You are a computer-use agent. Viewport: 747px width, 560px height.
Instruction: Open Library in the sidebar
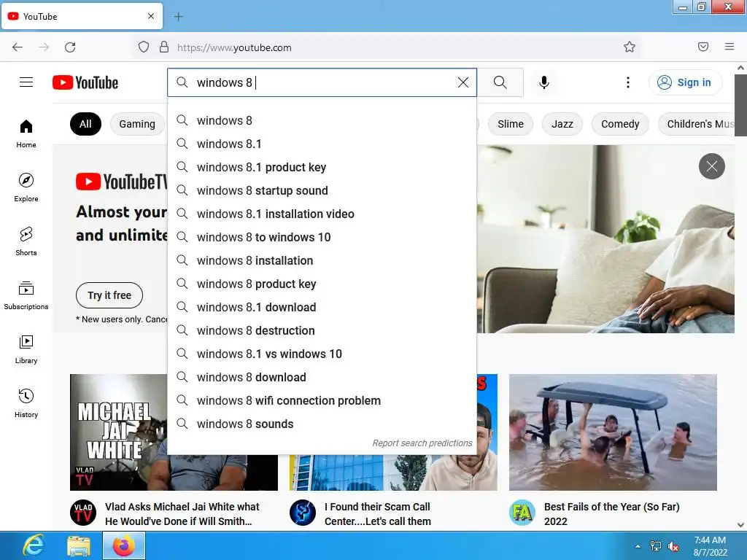click(26, 349)
